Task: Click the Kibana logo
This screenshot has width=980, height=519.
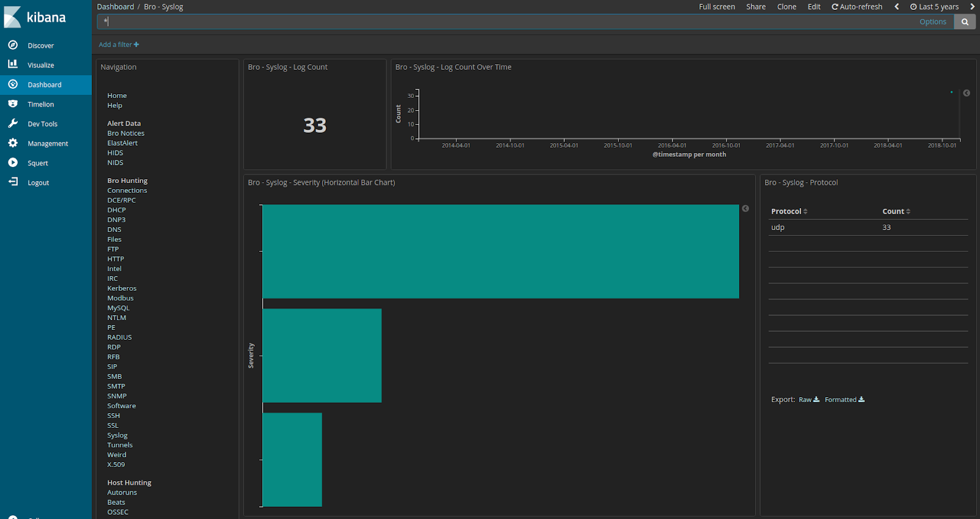Action: (35, 17)
